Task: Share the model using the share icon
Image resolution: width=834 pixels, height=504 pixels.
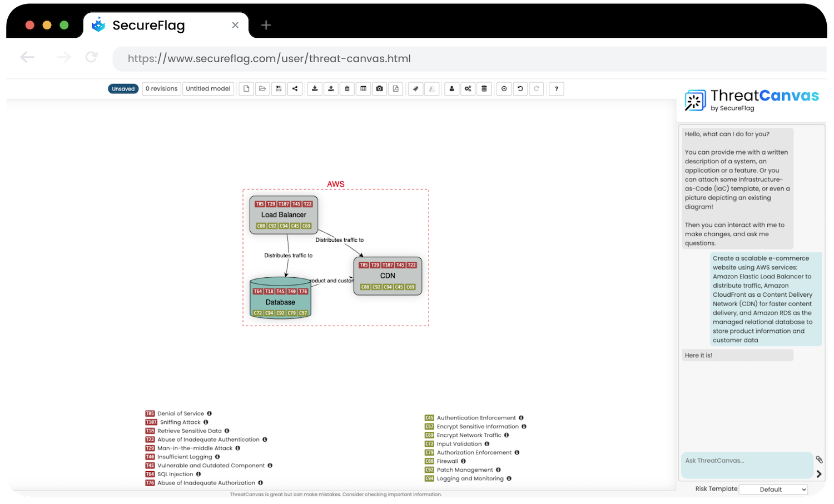Action: click(295, 89)
